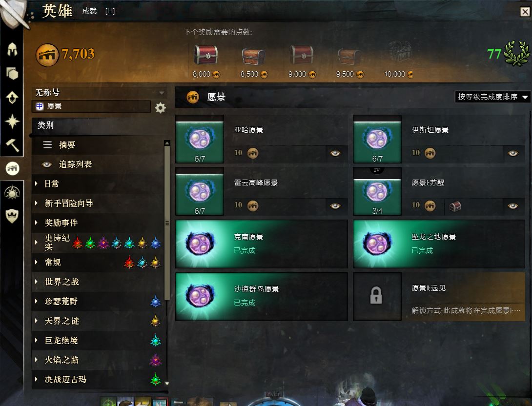Open the 无称号 title dropdown
The height and width of the screenshot is (406, 532).
pyautogui.click(x=100, y=92)
